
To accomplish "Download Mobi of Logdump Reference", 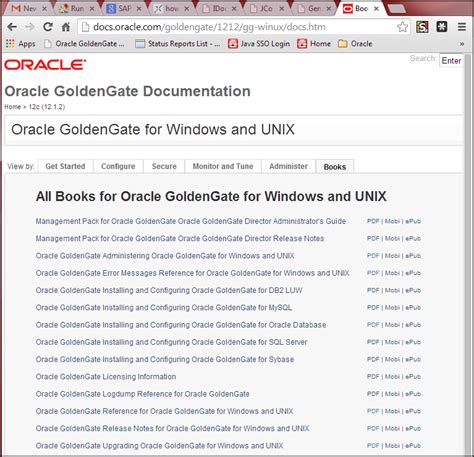I will 392,394.
